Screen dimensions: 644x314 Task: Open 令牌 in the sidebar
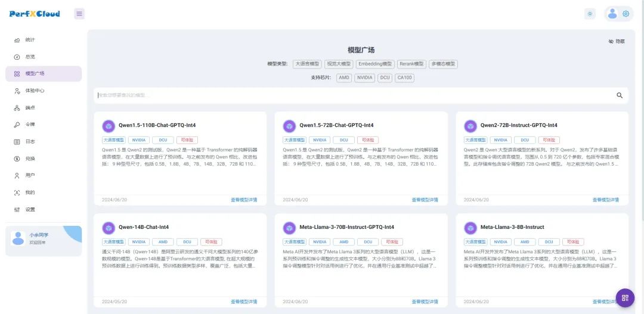[x=44, y=125]
